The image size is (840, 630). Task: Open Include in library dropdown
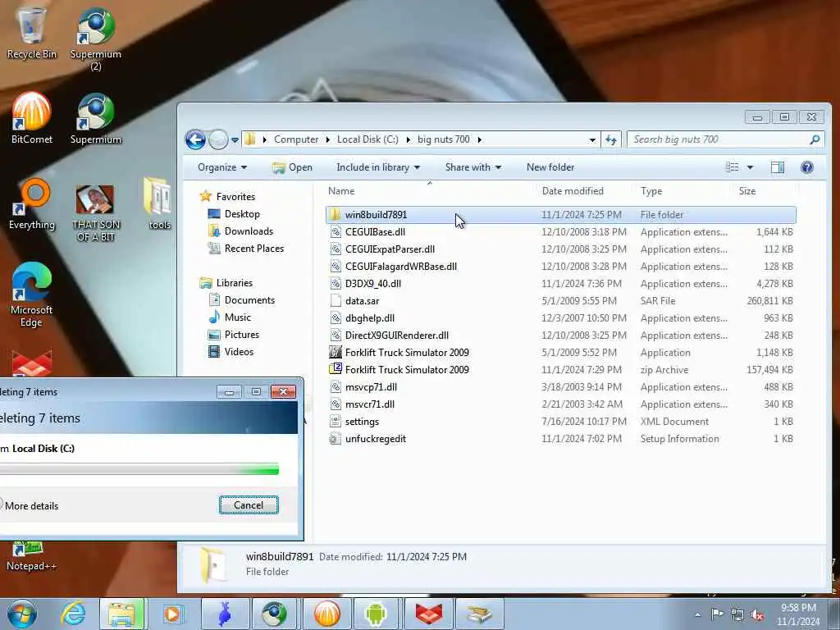click(377, 167)
